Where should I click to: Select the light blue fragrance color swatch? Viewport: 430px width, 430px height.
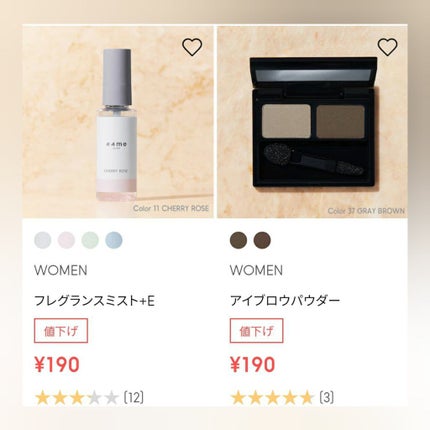pyautogui.click(x=114, y=240)
